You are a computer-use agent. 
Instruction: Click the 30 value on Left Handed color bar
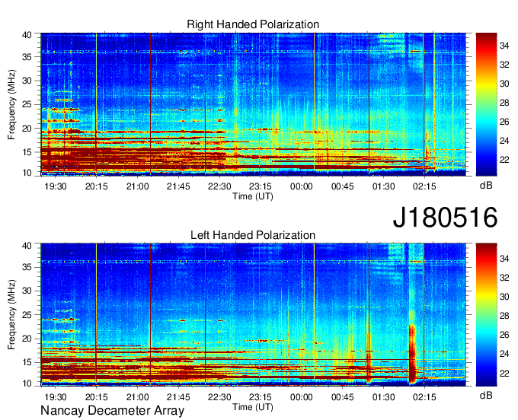click(504, 297)
